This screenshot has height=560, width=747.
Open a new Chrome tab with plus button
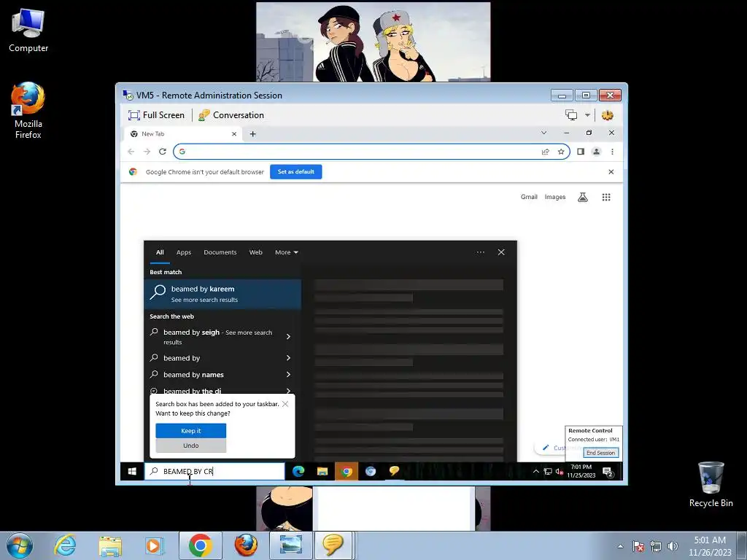point(253,134)
